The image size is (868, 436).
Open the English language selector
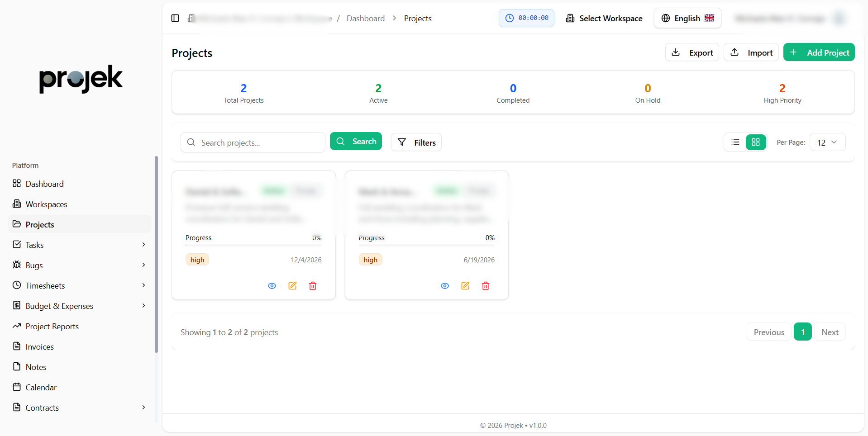pos(687,18)
